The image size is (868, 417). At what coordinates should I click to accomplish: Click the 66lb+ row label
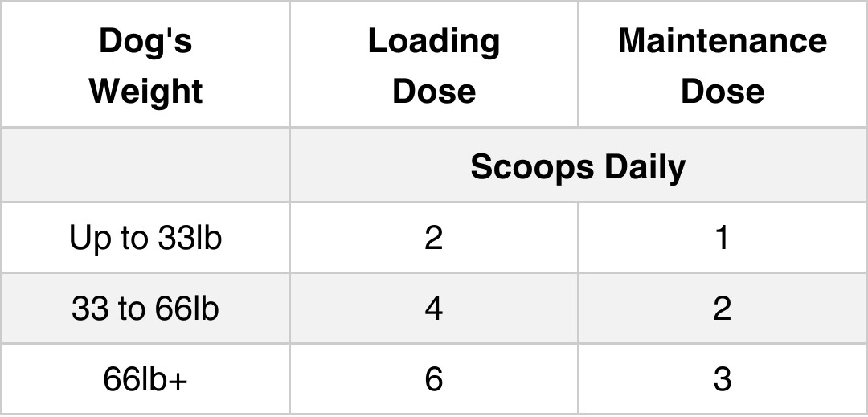[145, 379]
